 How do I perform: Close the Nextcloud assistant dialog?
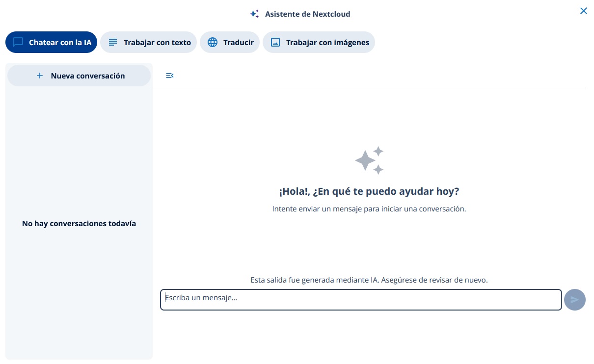point(583,11)
